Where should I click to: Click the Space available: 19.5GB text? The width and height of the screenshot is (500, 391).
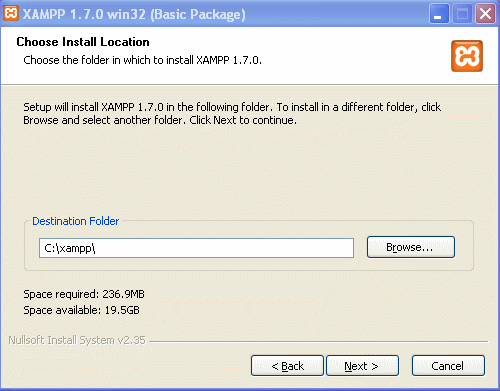pyautogui.click(x=81, y=310)
